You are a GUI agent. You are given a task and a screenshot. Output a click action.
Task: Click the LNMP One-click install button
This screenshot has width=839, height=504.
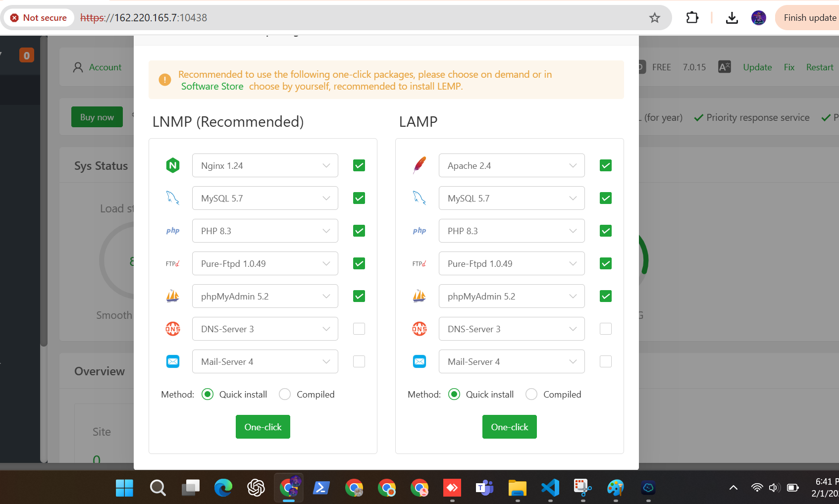click(x=262, y=427)
